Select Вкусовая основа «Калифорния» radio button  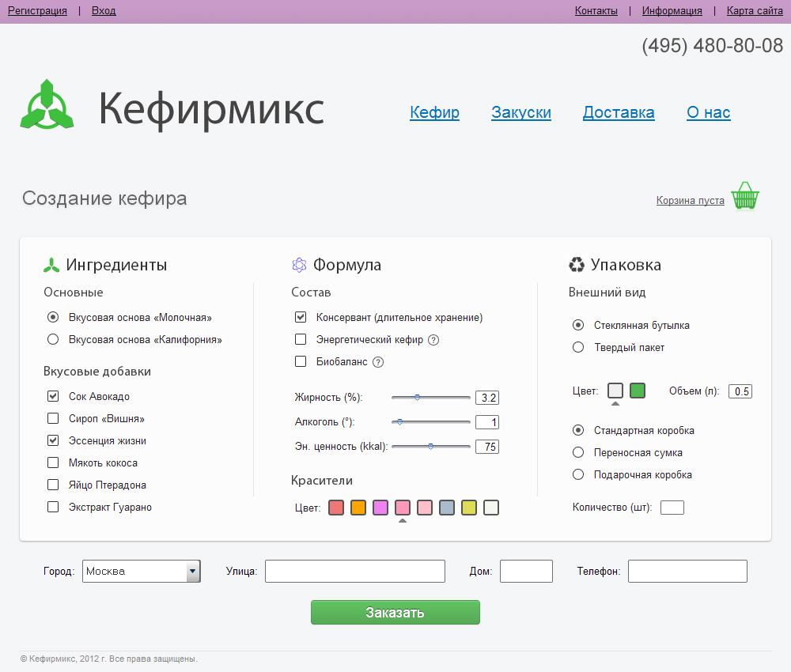point(53,340)
